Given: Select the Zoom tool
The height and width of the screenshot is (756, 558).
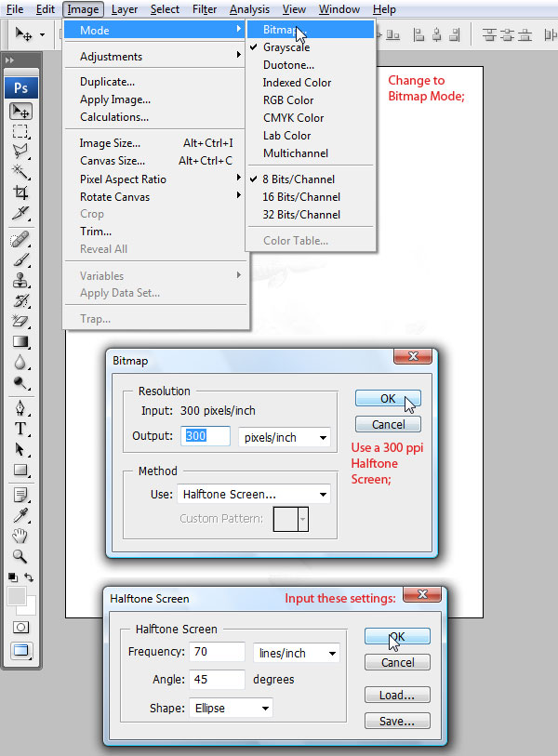Looking at the screenshot, I should point(20,556).
